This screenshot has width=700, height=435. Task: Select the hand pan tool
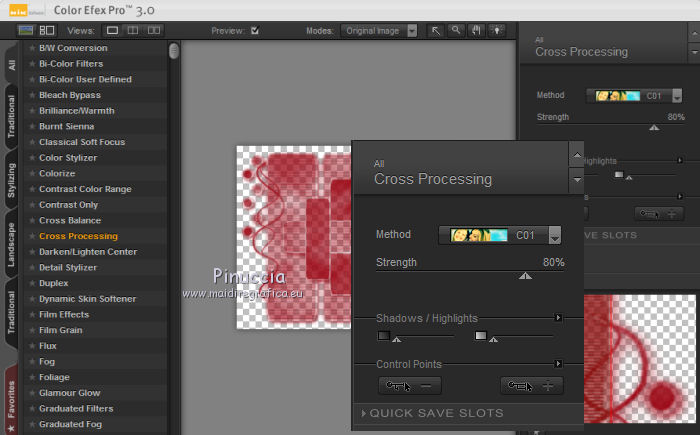point(476,30)
